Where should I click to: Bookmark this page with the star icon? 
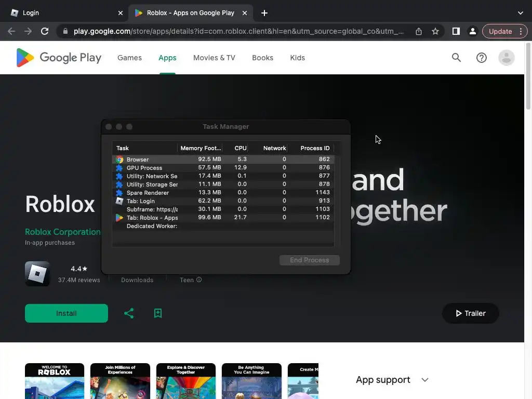click(435, 31)
